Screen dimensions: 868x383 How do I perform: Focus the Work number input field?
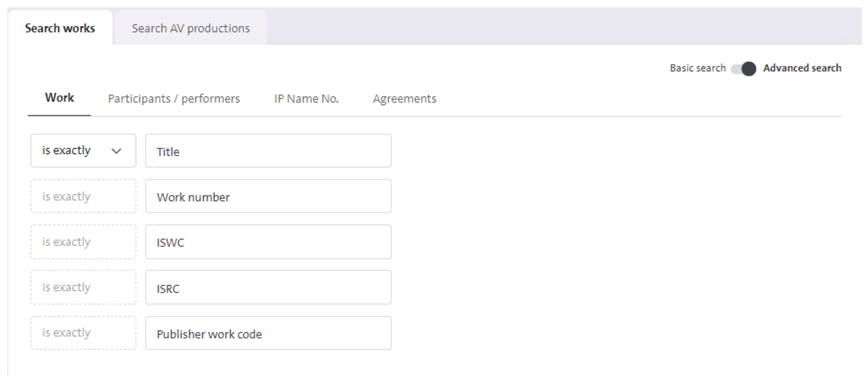pyautogui.click(x=268, y=196)
